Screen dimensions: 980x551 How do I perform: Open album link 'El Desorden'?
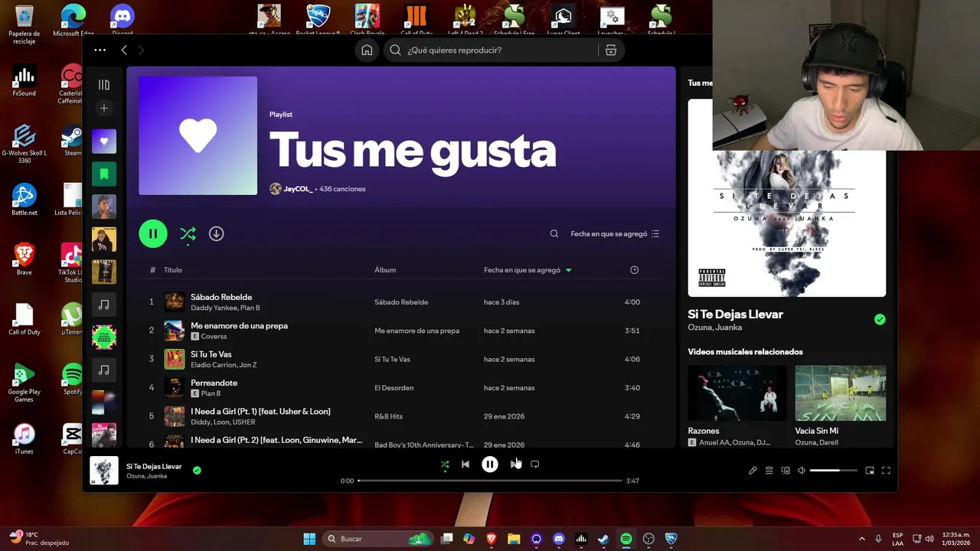(x=394, y=388)
